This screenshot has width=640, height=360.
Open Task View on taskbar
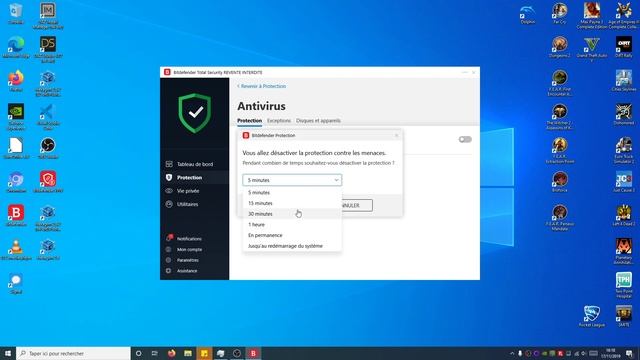tap(155, 353)
